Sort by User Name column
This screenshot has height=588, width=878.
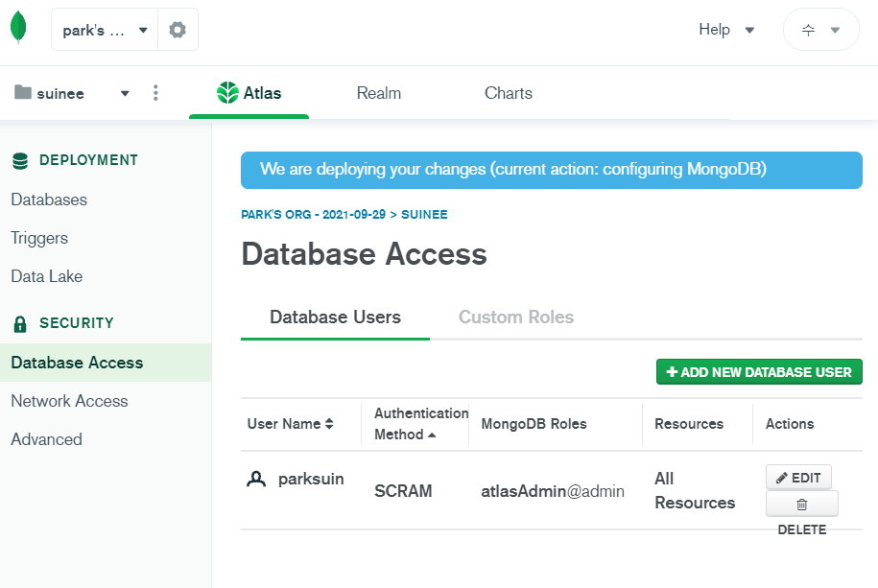pyautogui.click(x=290, y=424)
